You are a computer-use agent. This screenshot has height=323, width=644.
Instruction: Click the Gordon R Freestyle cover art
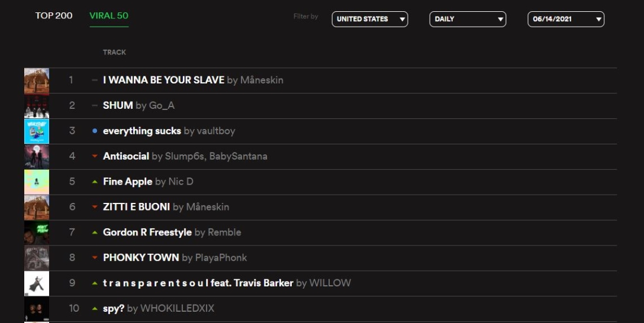[37, 233]
